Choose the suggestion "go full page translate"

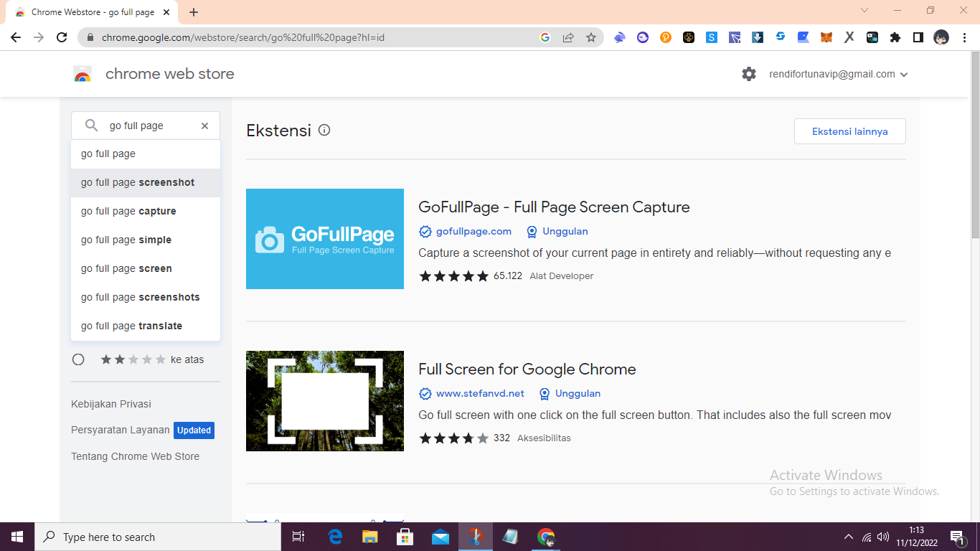coord(146,326)
